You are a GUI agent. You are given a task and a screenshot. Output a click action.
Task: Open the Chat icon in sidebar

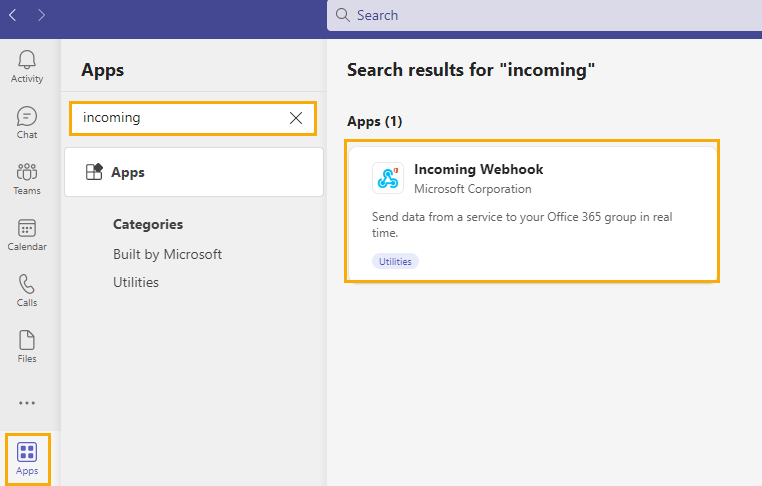click(27, 116)
